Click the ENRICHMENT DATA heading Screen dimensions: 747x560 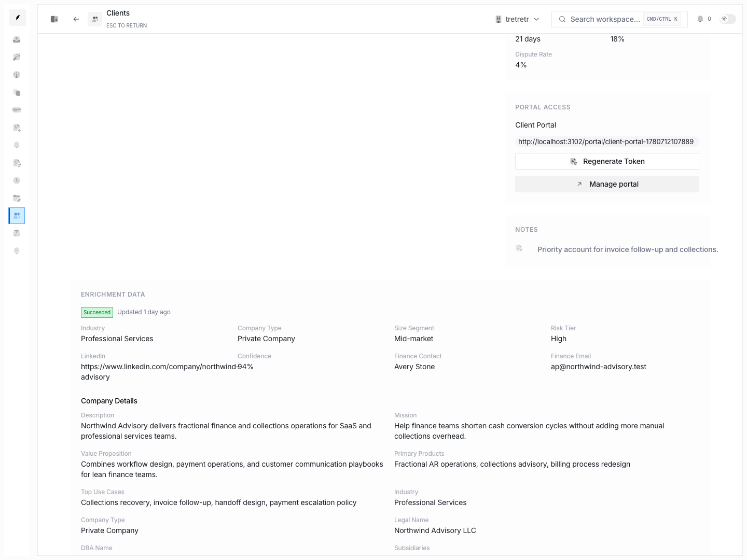pos(113,295)
